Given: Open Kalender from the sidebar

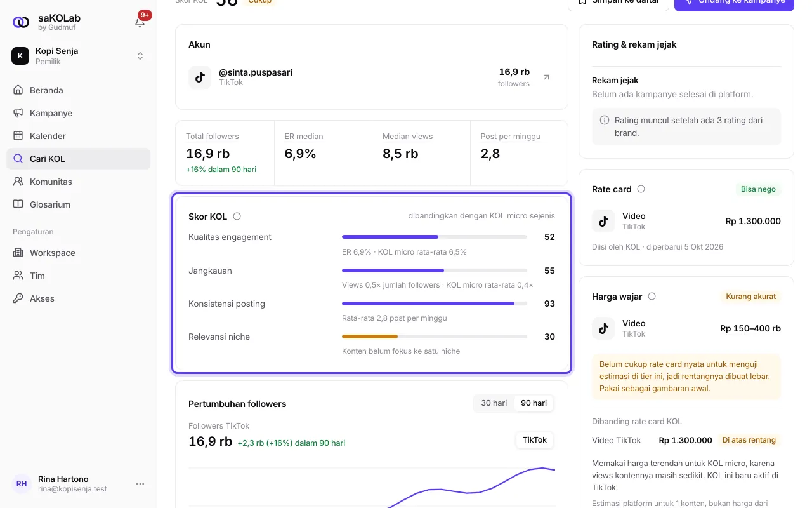Looking at the screenshot, I should (79, 136).
